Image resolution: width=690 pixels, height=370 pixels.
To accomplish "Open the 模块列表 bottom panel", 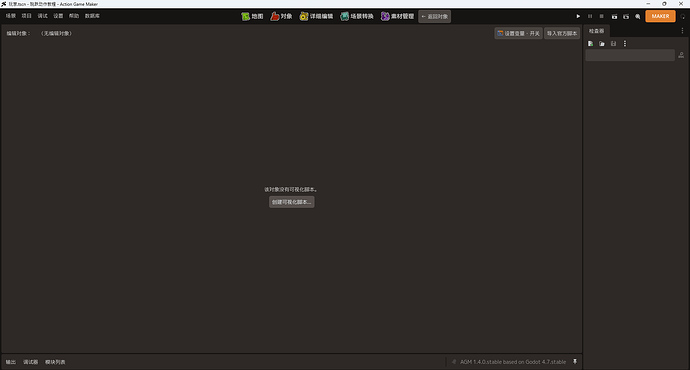I will (x=55, y=362).
